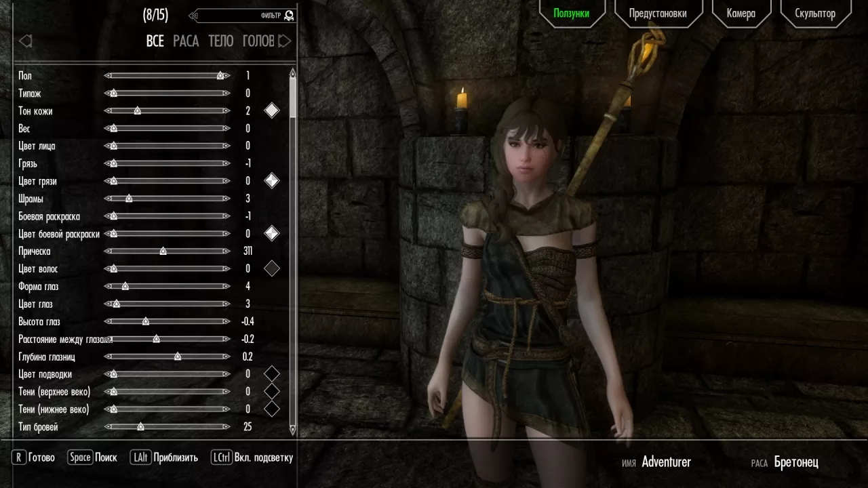Click the Прическа slider
This screenshot has height=488, width=868.
(167, 251)
